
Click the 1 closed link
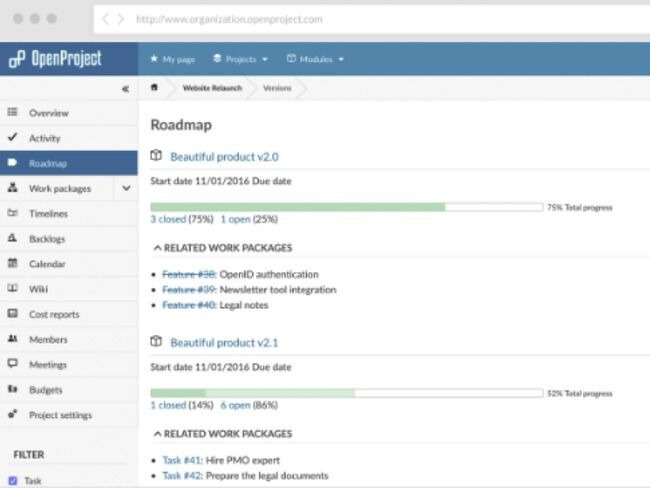[168, 405]
